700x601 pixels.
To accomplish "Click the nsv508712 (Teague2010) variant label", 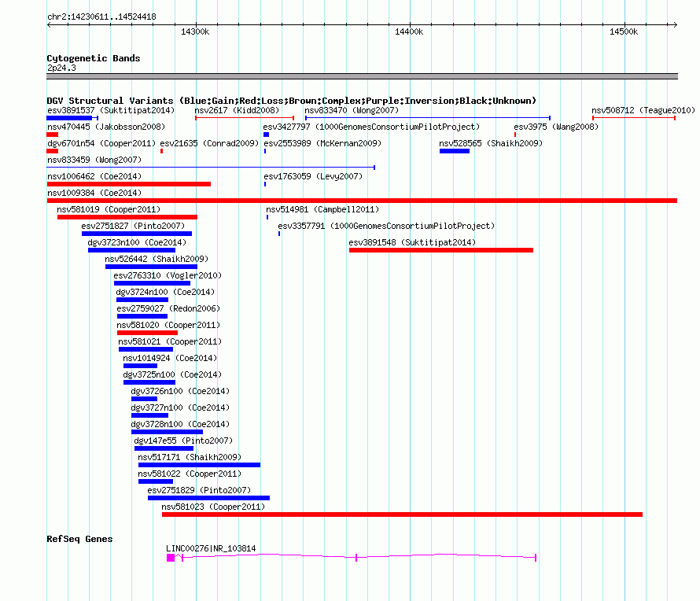I will tap(643, 110).
